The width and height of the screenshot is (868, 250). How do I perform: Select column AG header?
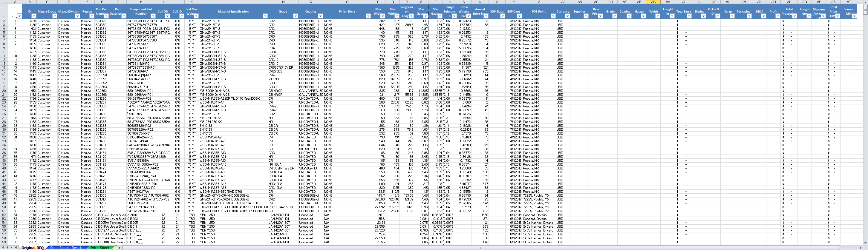[x=653, y=2]
